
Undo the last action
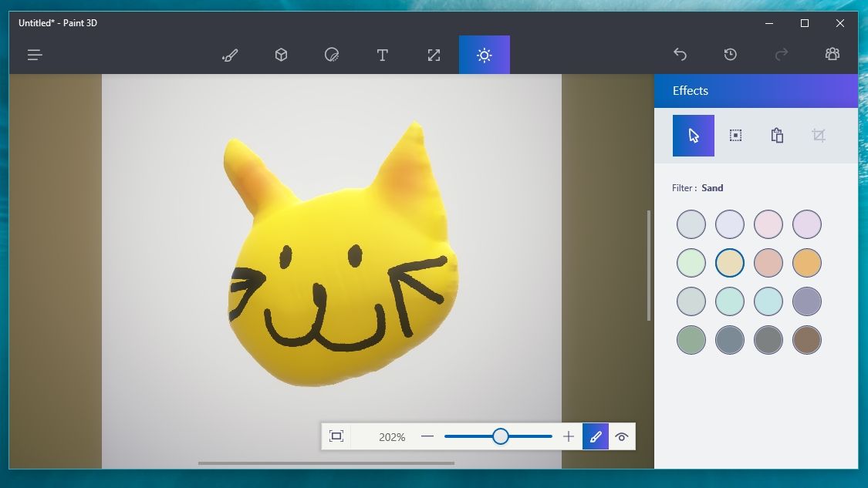[x=680, y=54]
